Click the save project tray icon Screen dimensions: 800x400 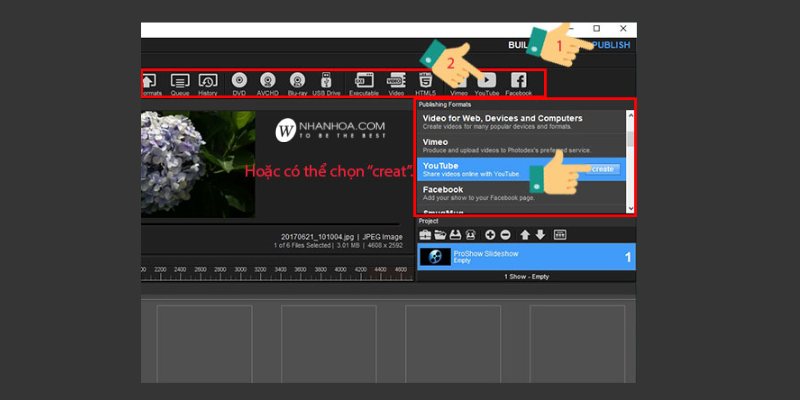tap(456, 235)
